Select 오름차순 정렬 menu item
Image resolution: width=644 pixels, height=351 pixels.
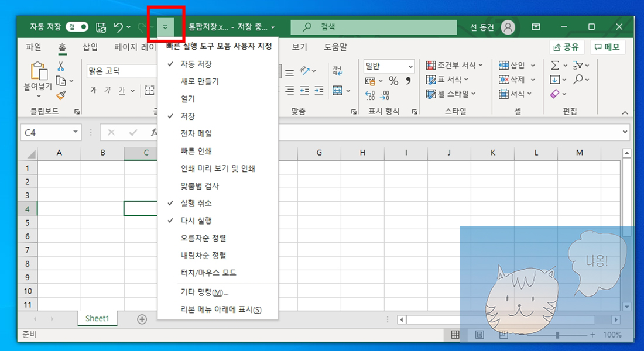(x=218, y=238)
